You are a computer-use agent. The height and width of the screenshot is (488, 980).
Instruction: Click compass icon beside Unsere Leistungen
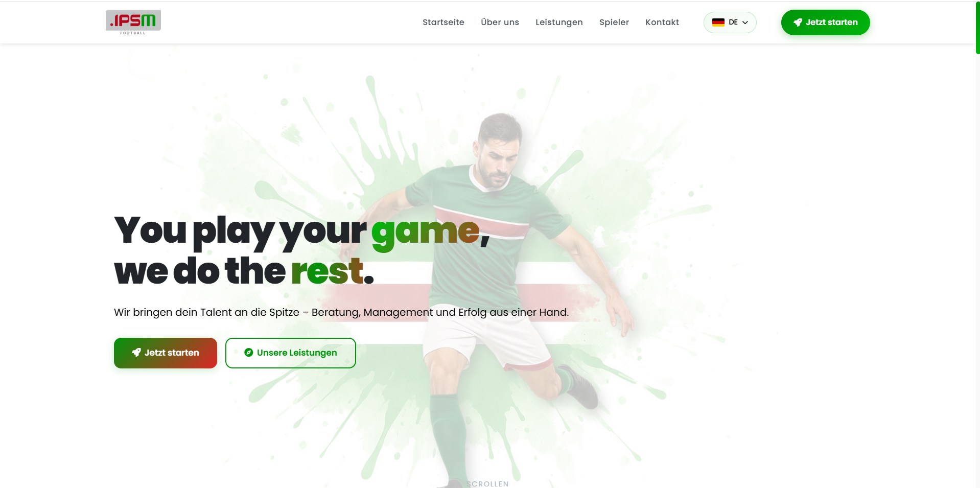pyautogui.click(x=249, y=353)
